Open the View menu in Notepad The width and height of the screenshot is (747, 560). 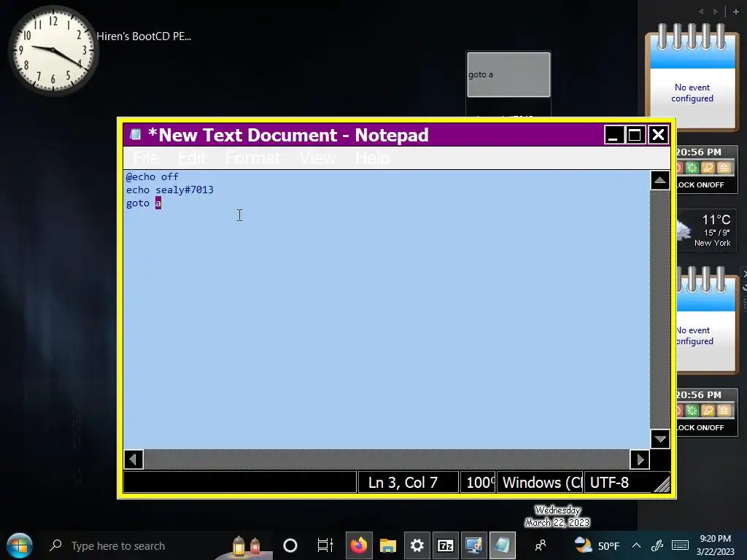pos(318,157)
